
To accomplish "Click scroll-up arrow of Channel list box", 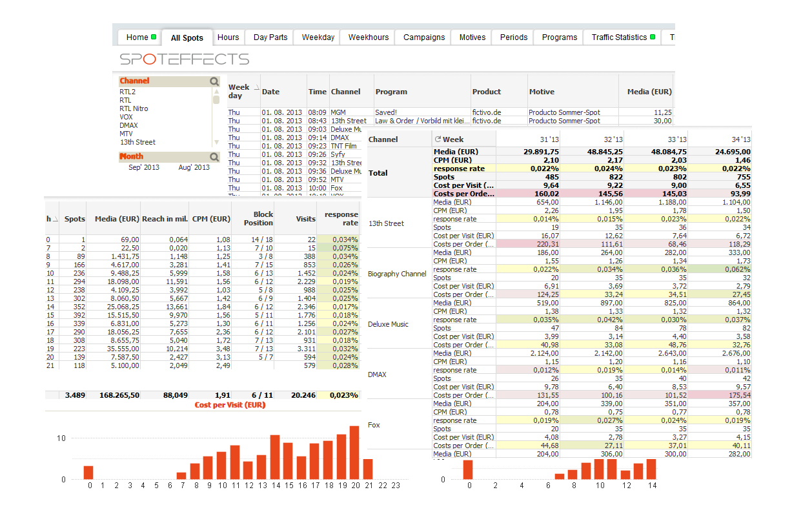I will tap(216, 91).
